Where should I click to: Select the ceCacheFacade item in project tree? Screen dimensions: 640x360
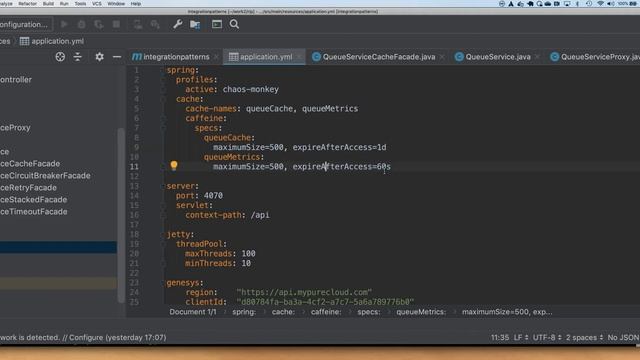tap(30, 164)
